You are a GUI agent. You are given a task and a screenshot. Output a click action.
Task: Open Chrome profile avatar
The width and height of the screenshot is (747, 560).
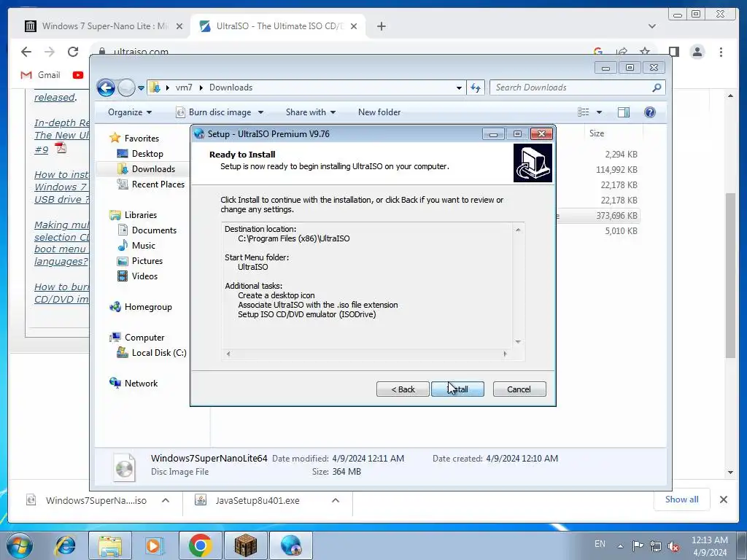point(697,52)
